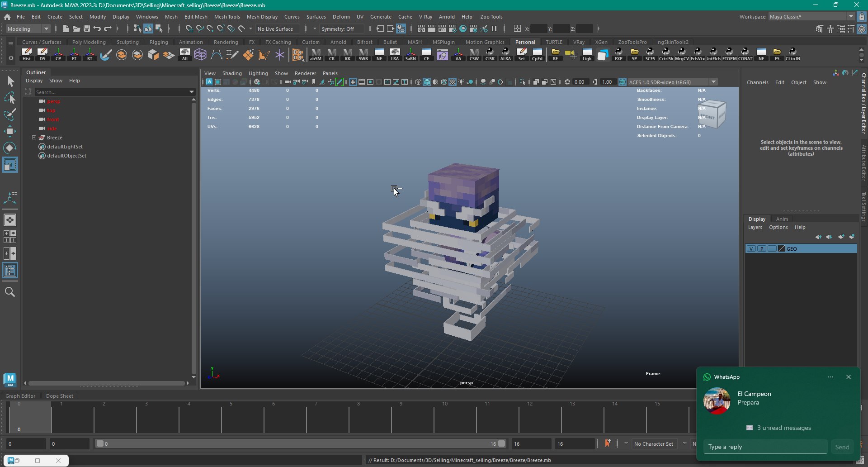
Task: Select the Lasso select tool
Action: pos(10,98)
